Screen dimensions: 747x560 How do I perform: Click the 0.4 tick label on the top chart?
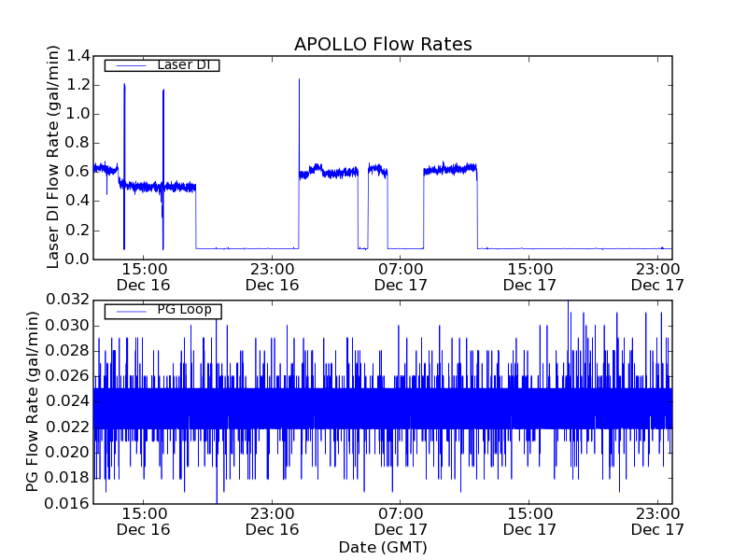tap(78, 202)
